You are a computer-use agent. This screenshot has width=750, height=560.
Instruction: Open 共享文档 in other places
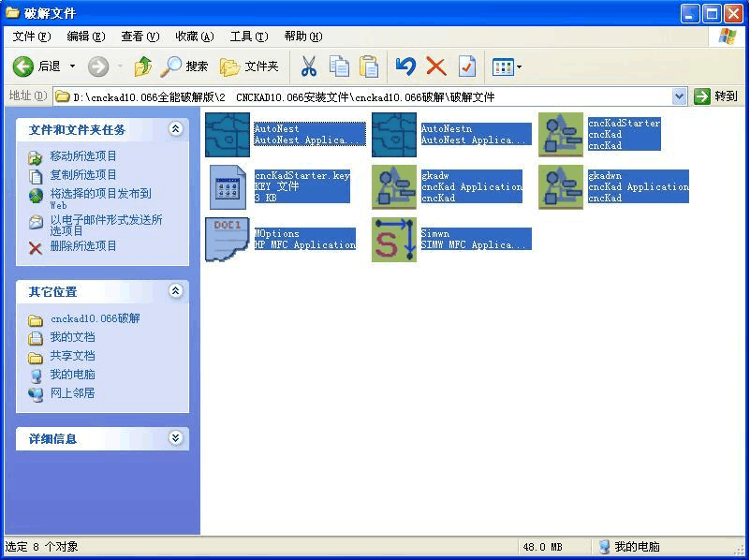pyautogui.click(x=72, y=356)
